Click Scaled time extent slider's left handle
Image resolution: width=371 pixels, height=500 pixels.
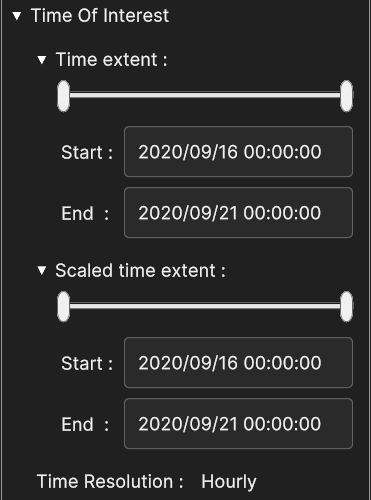[x=63, y=307]
